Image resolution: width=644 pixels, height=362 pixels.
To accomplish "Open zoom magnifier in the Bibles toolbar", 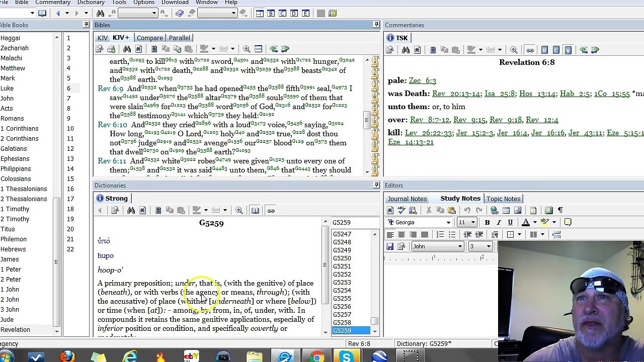I will pyautogui.click(x=247, y=49).
